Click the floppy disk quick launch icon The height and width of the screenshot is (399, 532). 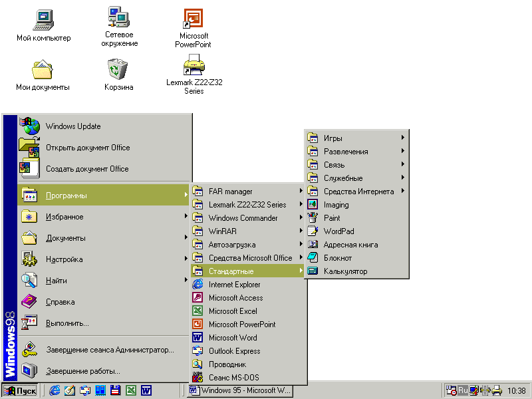pos(116,390)
